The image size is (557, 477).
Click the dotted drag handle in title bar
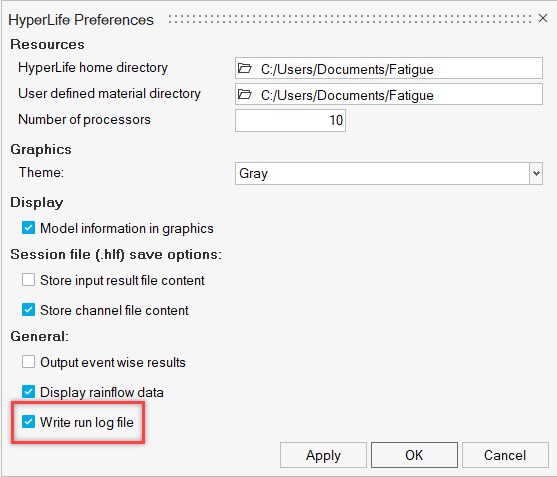point(350,19)
